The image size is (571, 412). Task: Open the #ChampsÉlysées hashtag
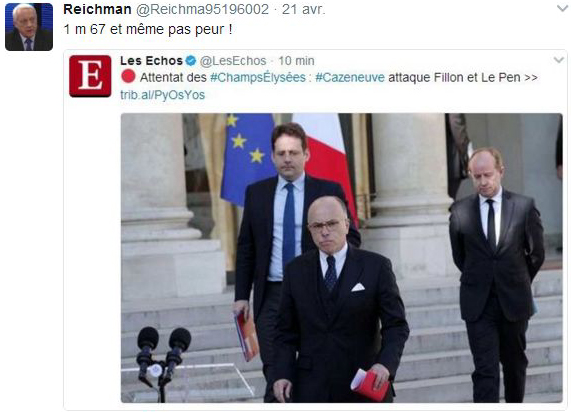(258, 78)
